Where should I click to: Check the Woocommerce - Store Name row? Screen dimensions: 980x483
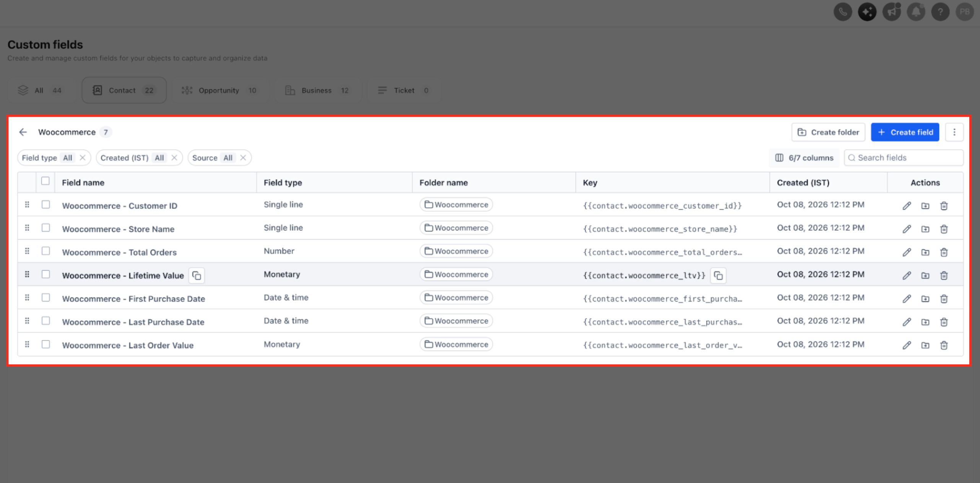(x=46, y=228)
